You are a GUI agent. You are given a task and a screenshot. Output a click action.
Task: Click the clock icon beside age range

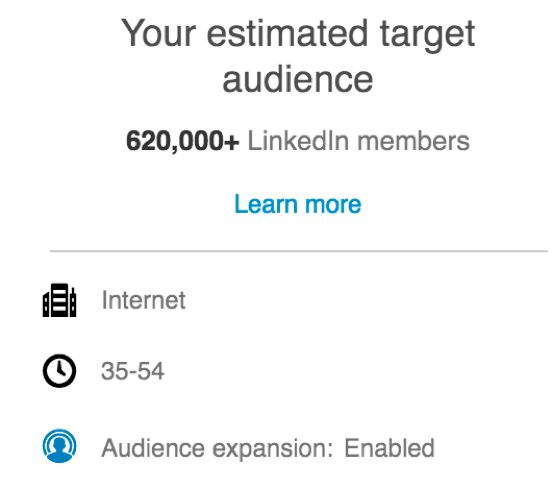coord(59,371)
